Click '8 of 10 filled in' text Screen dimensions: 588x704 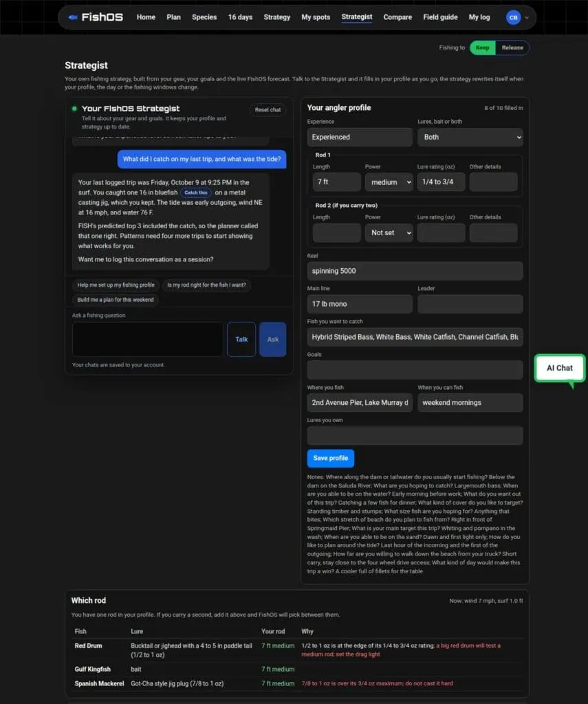pyautogui.click(x=503, y=108)
